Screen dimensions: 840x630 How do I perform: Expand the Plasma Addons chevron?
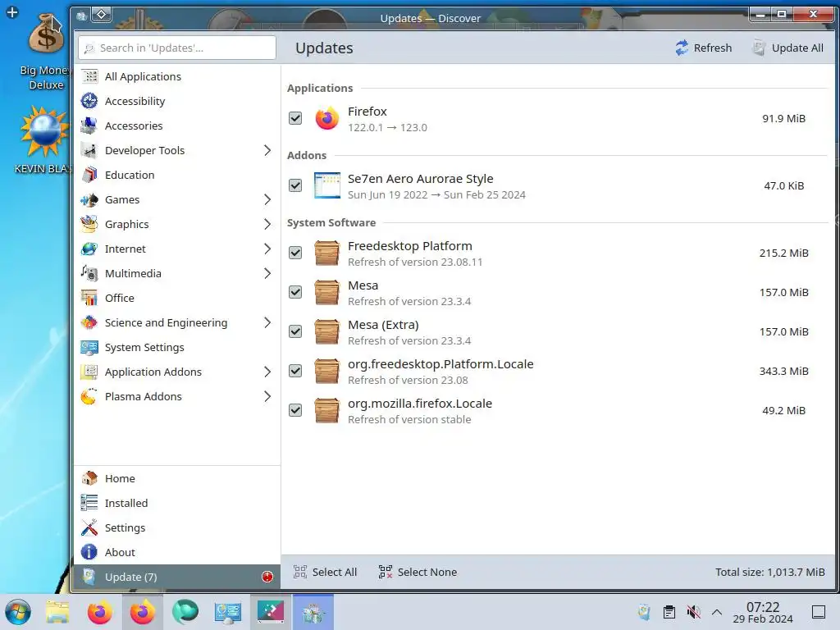pyautogui.click(x=267, y=396)
